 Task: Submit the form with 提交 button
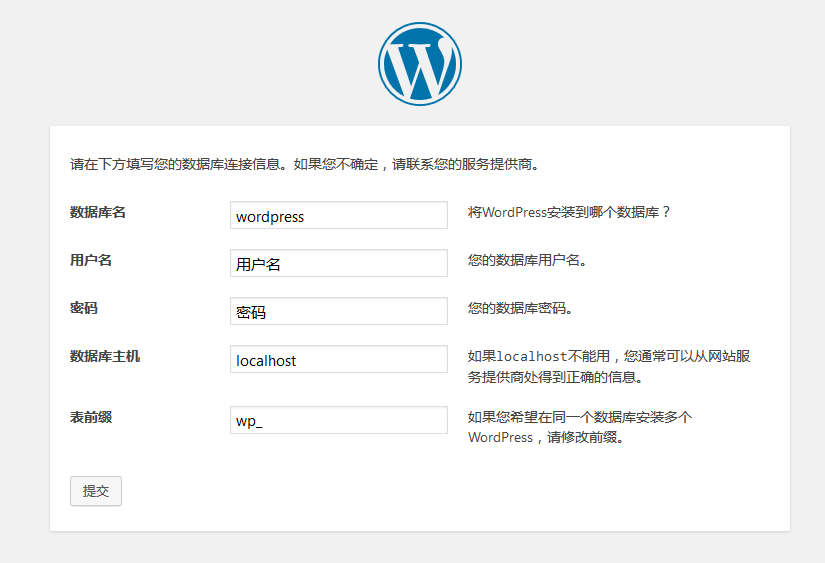96,491
